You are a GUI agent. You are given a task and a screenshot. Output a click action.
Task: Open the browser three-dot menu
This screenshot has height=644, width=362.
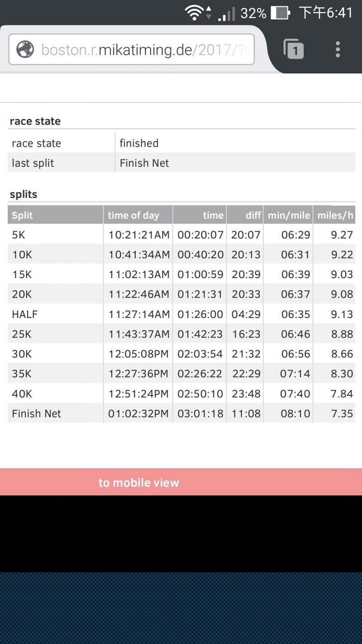click(x=338, y=49)
